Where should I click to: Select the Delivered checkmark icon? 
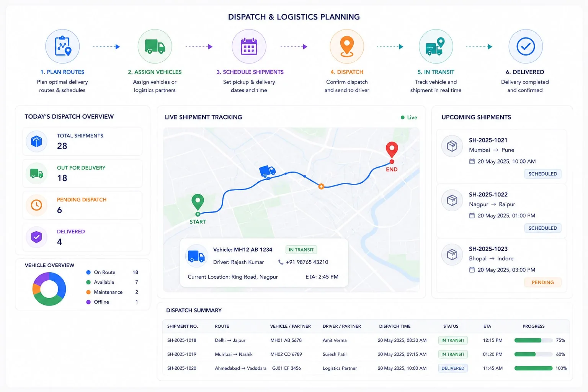(x=526, y=46)
